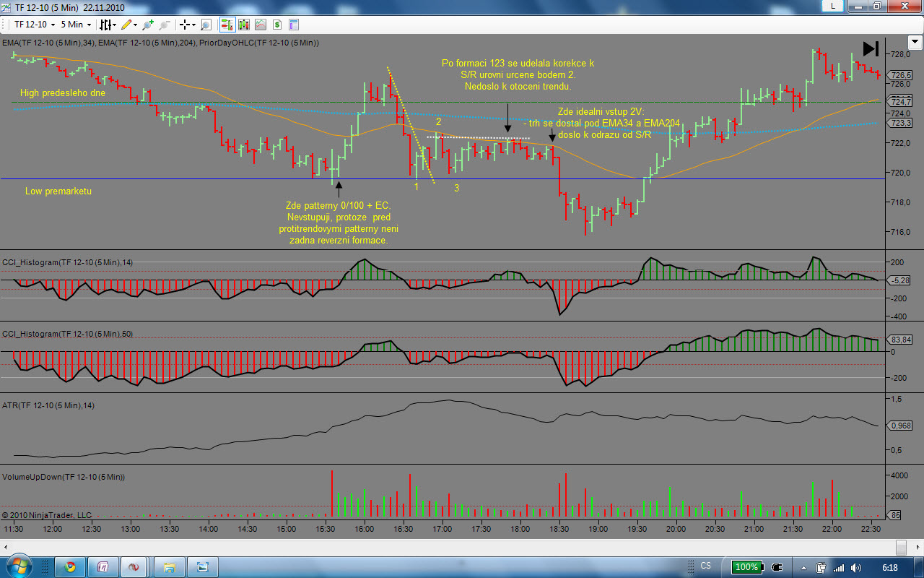Click the zoom in magnifier icon
This screenshot has height=578, width=924.
pos(149,25)
